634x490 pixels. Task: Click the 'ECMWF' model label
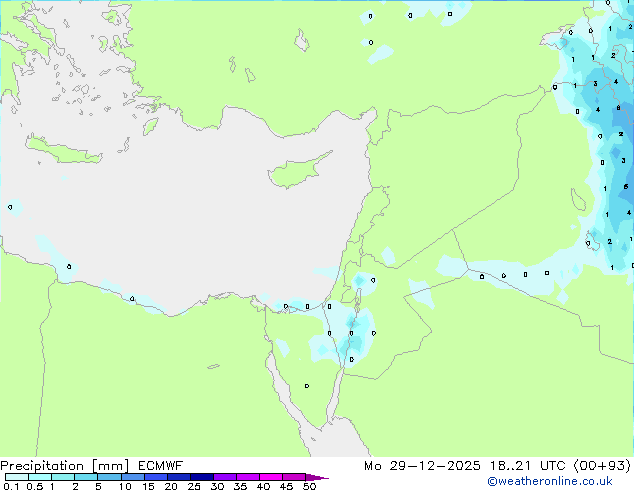click(161, 466)
